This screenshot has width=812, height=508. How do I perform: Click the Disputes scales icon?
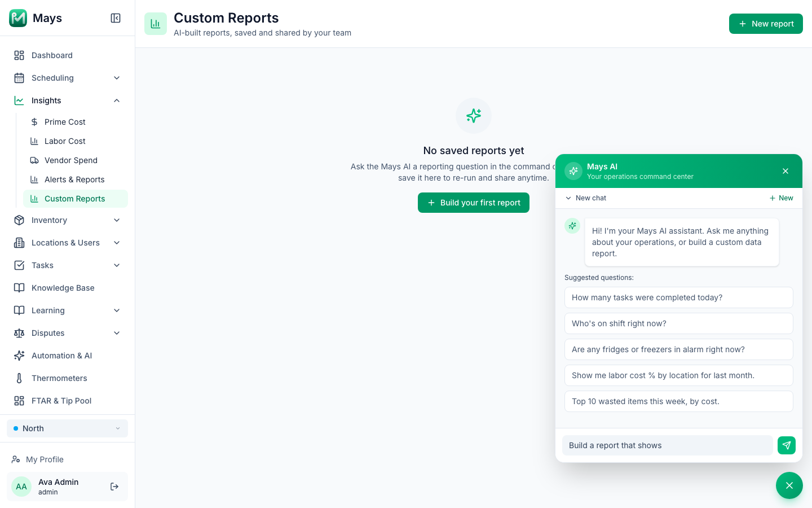coord(19,333)
